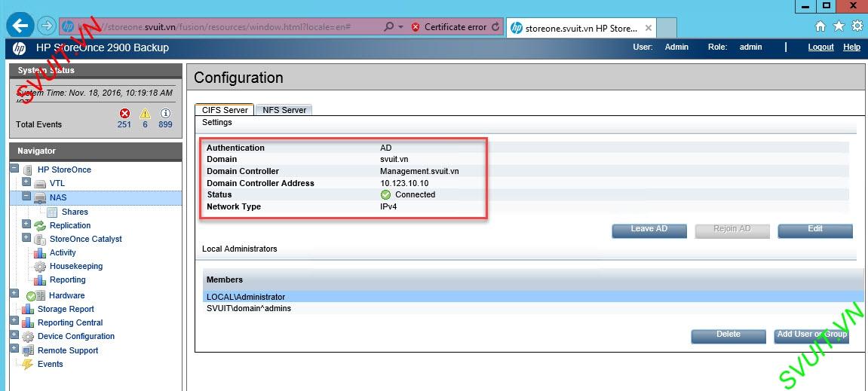Screen dimensions: 868x391
Task: Click the Logout link
Action: (x=820, y=47)
